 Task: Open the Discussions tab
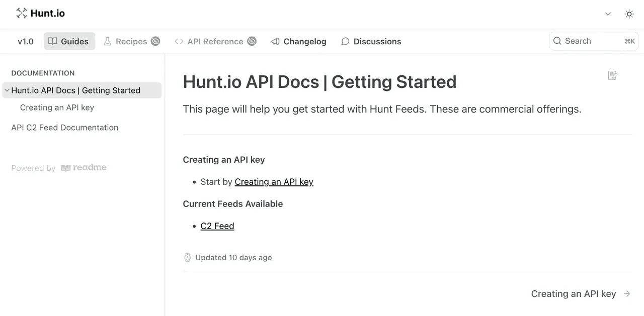tap(371, 41)
